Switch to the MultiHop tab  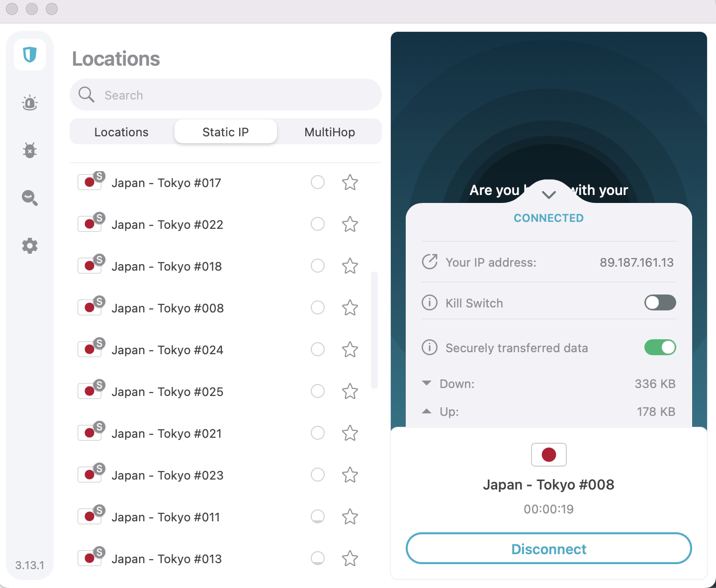point(330,132)
